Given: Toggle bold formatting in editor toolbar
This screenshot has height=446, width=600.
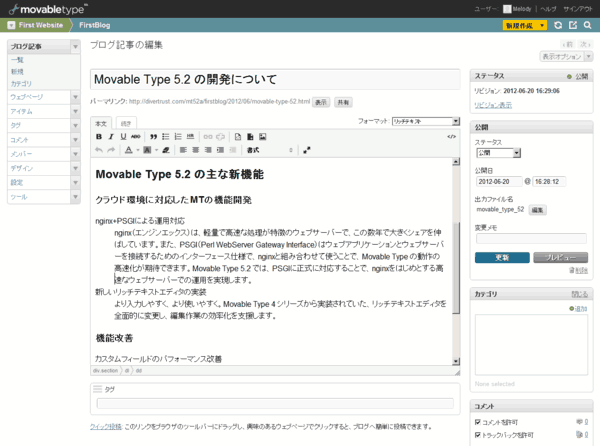Looking at the screenshot, I should pyautogui.click(x=99, y=136).
